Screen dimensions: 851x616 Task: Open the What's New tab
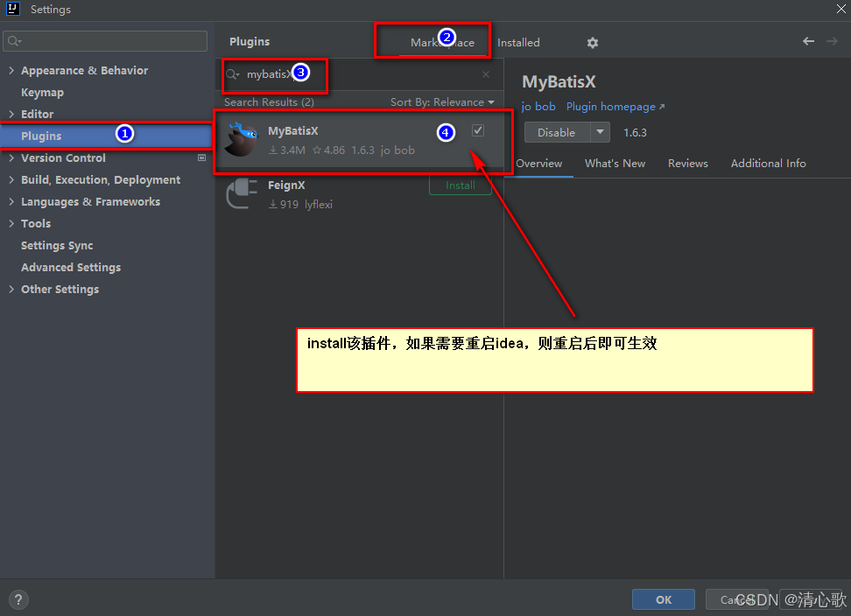(x=615, y=164)
